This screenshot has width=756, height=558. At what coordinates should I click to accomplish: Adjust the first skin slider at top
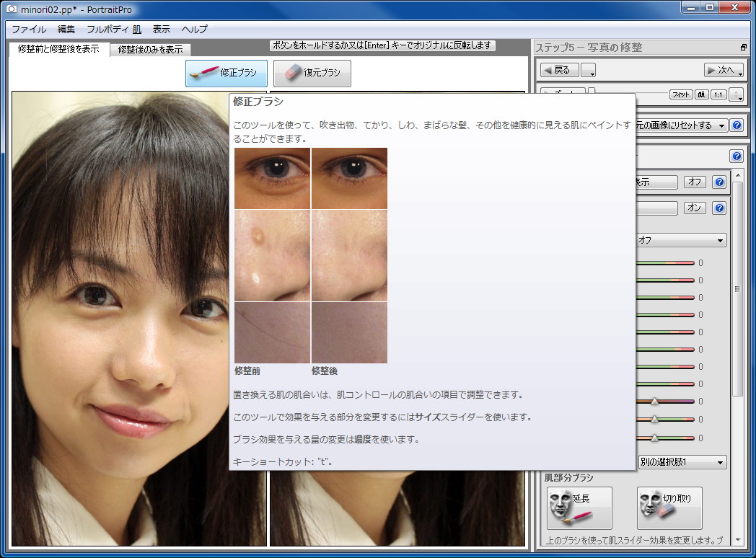665,263
